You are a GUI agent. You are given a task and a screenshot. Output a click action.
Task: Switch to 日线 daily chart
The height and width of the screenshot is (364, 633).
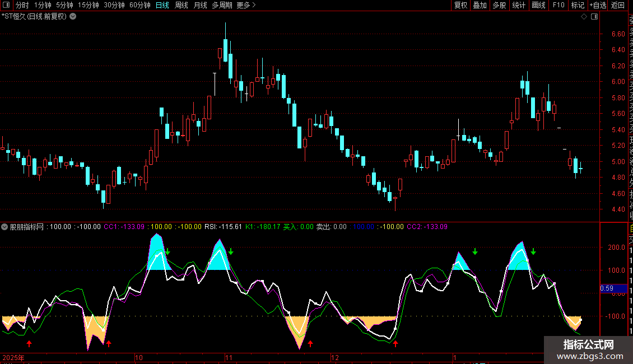(162, 5)
